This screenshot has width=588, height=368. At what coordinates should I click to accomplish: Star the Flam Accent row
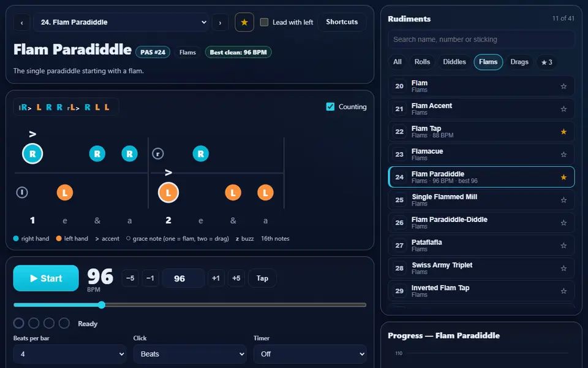563,109
